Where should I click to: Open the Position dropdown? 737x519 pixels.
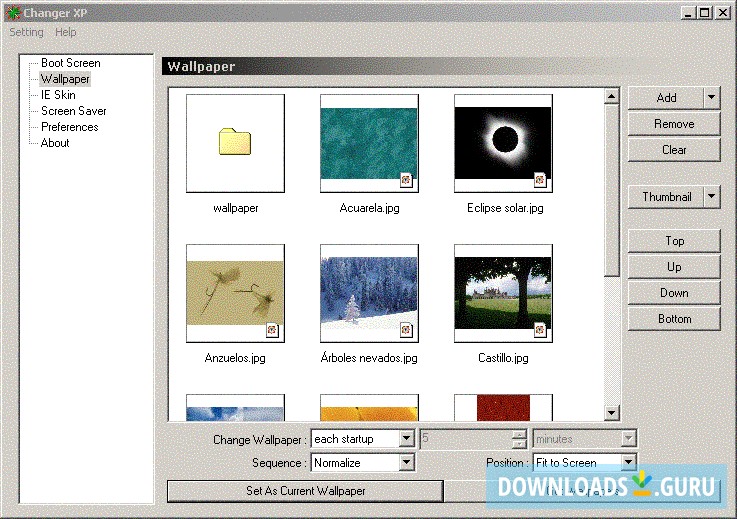585,463
